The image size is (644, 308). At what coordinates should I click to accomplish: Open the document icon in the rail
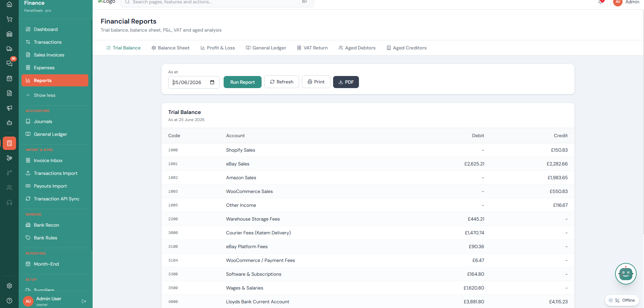click(x=9, y=93)
